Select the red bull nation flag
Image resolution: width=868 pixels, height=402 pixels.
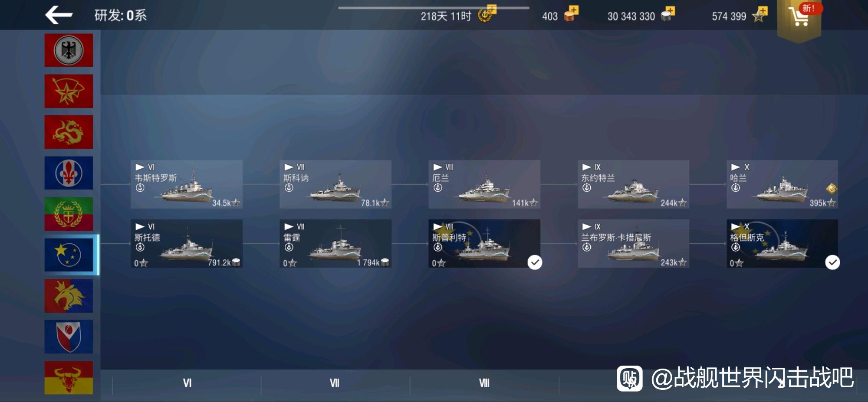tap(69, 377)
